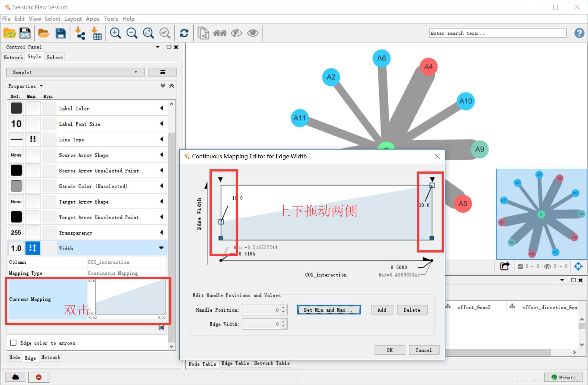588x385 pixels.
Task: Switch to the Edge Table tab
Action: [235, 363]
